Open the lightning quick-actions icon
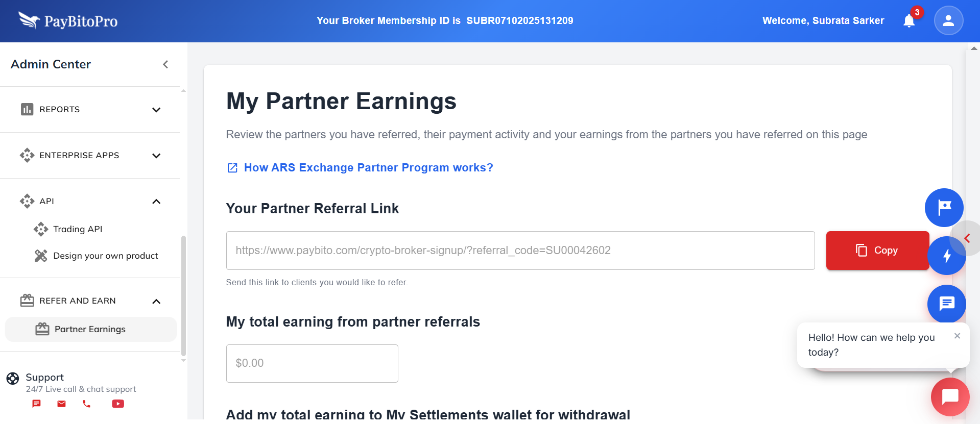Image resolution: width=980 pixels, height=424 pixels. [947, 256]
